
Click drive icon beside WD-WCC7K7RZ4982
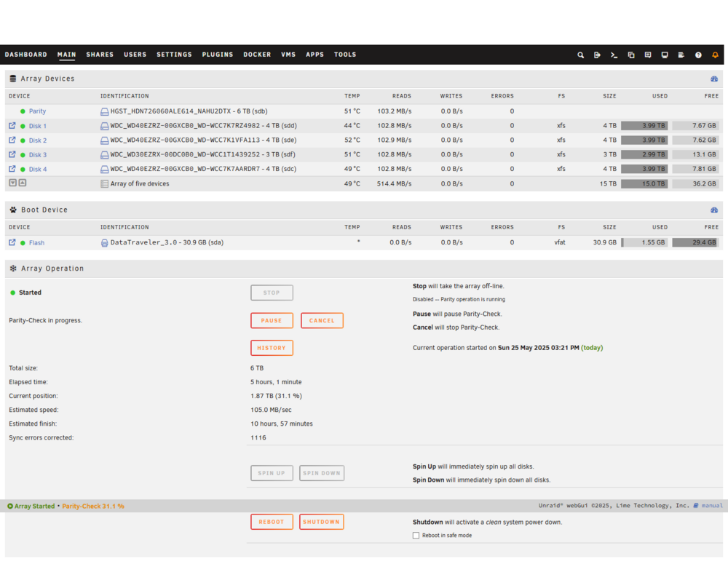click(x=104, y=126)
